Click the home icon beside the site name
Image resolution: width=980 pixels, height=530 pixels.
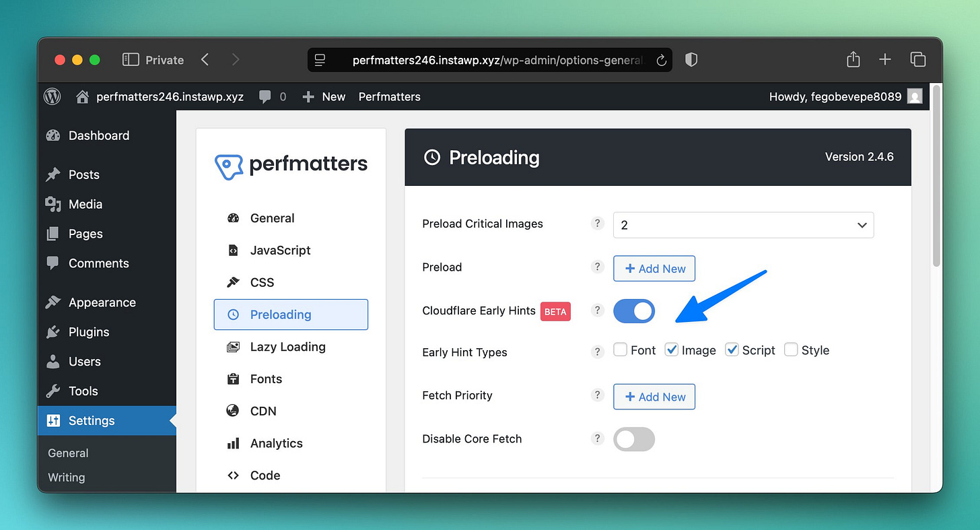[x=83, y=97]
